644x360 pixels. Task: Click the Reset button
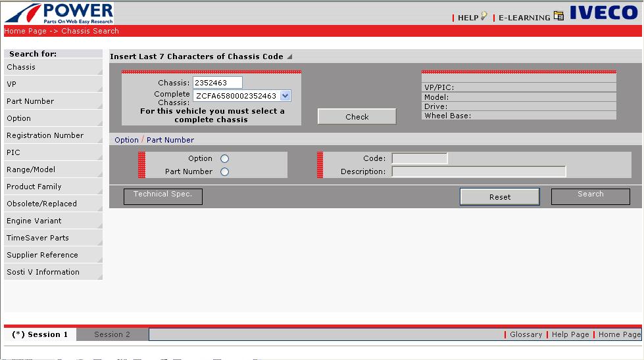(499, 197)
